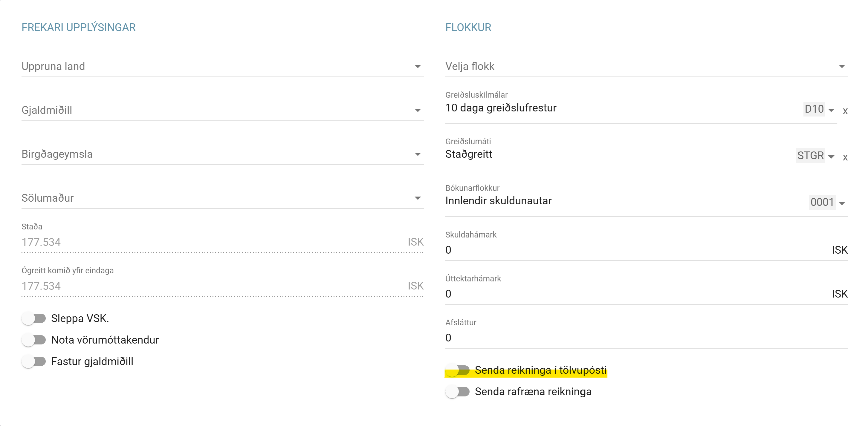This screenshot has width=868, height=426.
Task: Expand the 0001 Bókunarflokkur arrow
Action: pyautogui.click(x=842, y=203)
